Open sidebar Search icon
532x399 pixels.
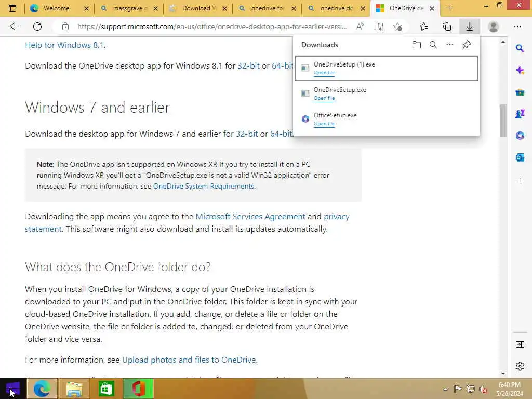tap(520, 48)
